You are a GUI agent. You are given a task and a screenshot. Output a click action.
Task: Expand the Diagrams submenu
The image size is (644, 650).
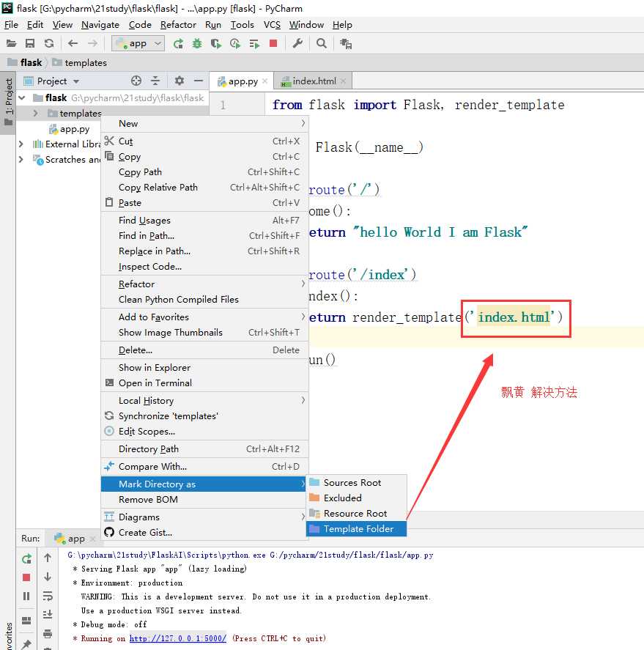pos(204,517)
